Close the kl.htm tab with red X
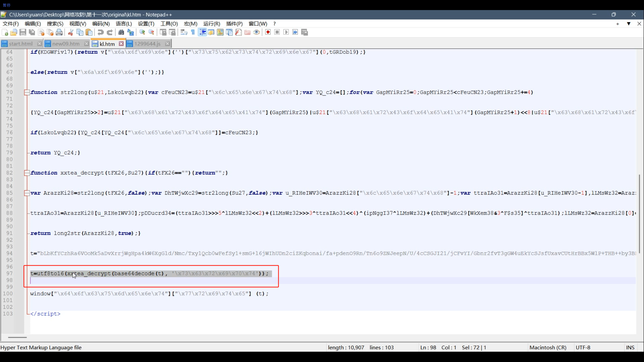 pos(121,44)
